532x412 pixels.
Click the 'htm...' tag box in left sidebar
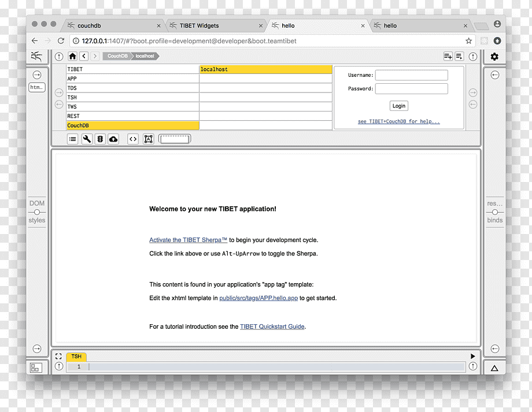click(x=37, y=87)
